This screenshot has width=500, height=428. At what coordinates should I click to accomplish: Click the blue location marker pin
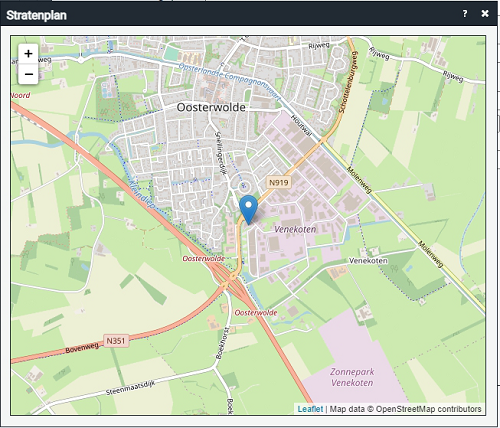click(x=249, y=210)
